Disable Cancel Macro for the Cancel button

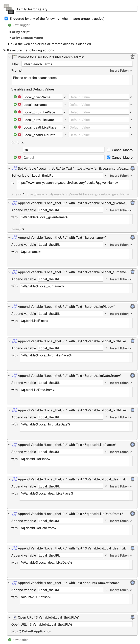point(109,157)
